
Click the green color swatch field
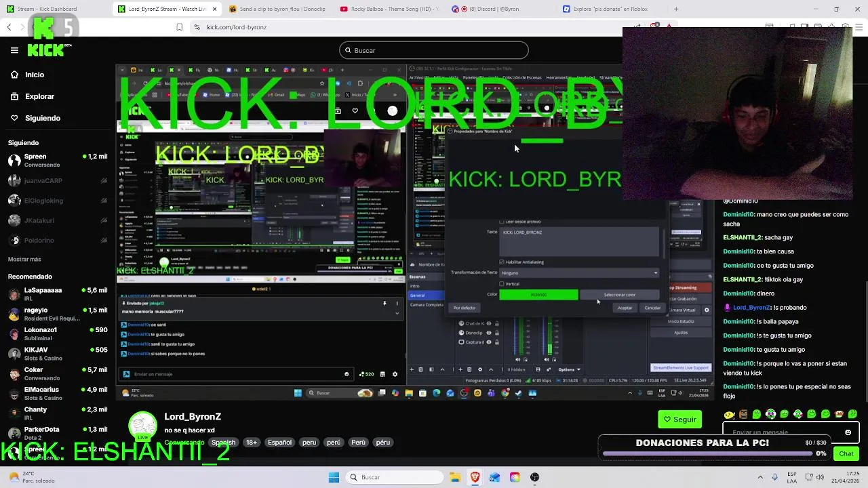(x=538, y=295)
